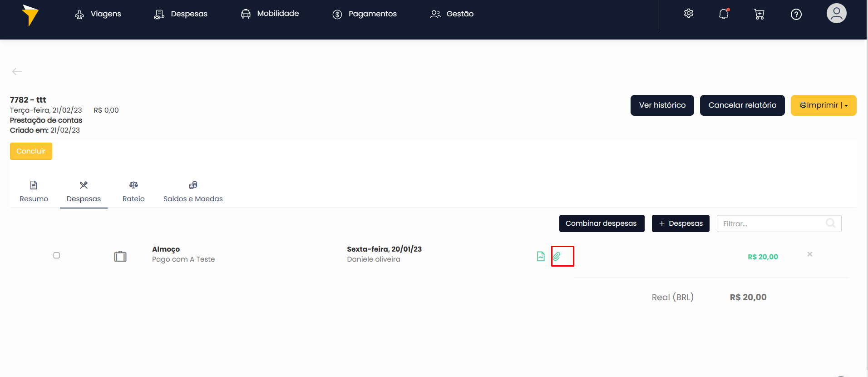Select the Despesas tab
The height and width of the screenshot is (377, 868).
[x=84, y=192]
